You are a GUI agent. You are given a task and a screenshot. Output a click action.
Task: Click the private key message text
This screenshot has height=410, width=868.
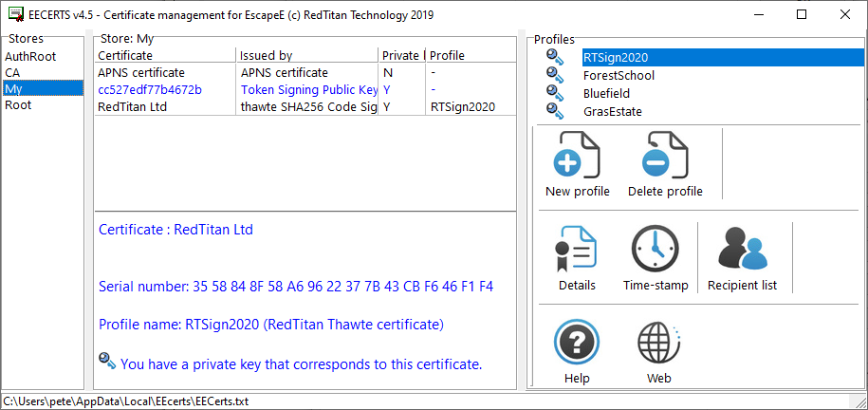point(301,364)
